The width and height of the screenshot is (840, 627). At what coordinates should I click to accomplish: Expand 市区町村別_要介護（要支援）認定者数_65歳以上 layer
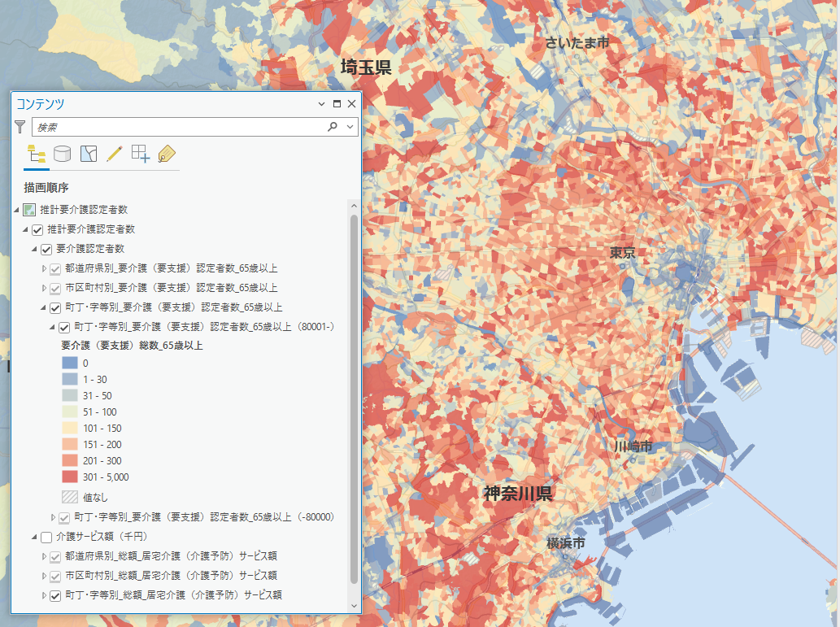[x=44, y=289]
